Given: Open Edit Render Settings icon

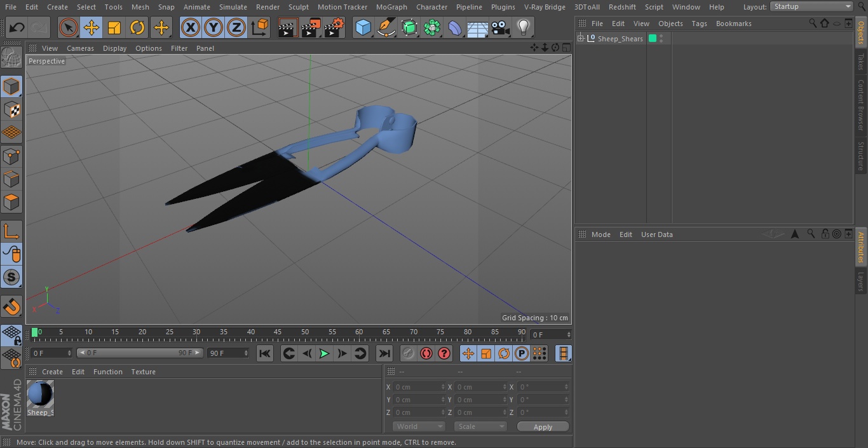Looking at the screenshot, I should tap(334, 28).
